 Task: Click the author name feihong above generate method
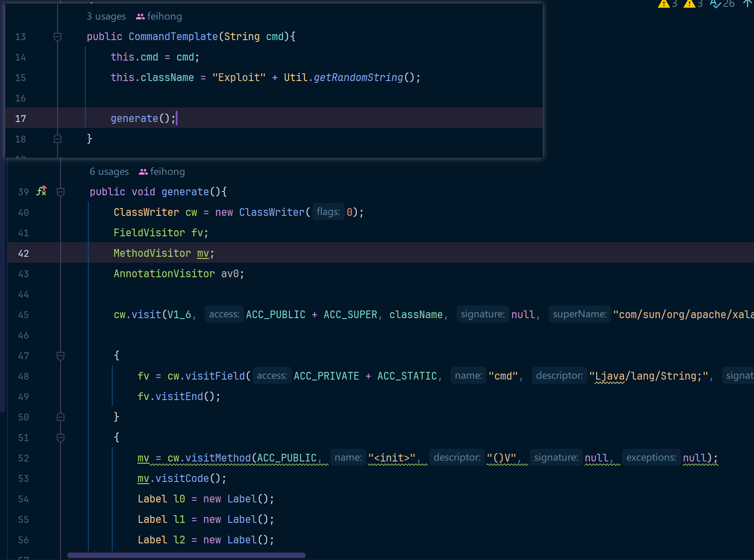tap(167, 172)
